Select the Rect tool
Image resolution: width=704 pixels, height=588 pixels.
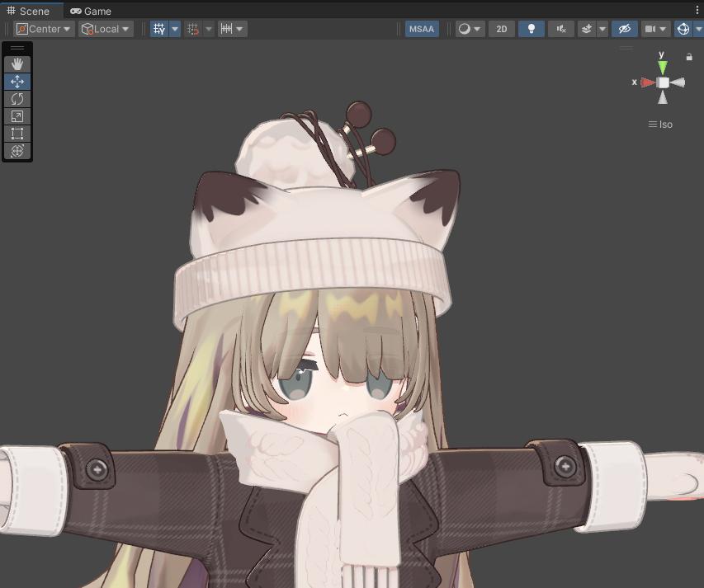coord(17,134)
